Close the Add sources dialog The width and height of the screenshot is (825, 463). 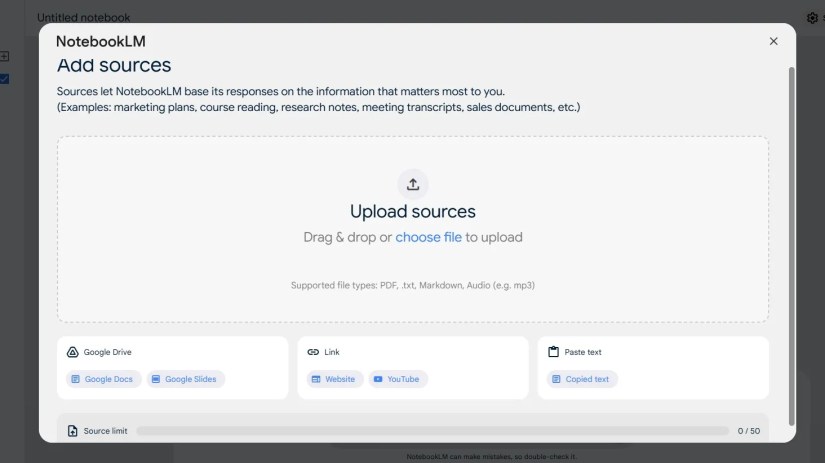pyautogui.click(x=773, y=41)
